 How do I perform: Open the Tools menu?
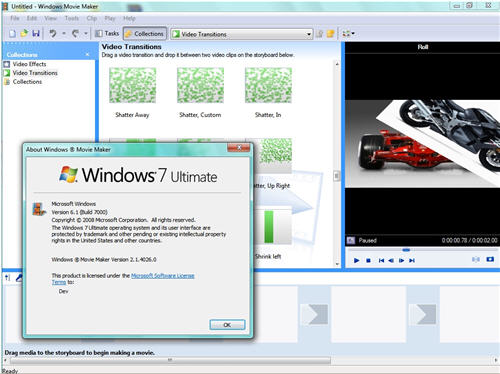[72, 18]
